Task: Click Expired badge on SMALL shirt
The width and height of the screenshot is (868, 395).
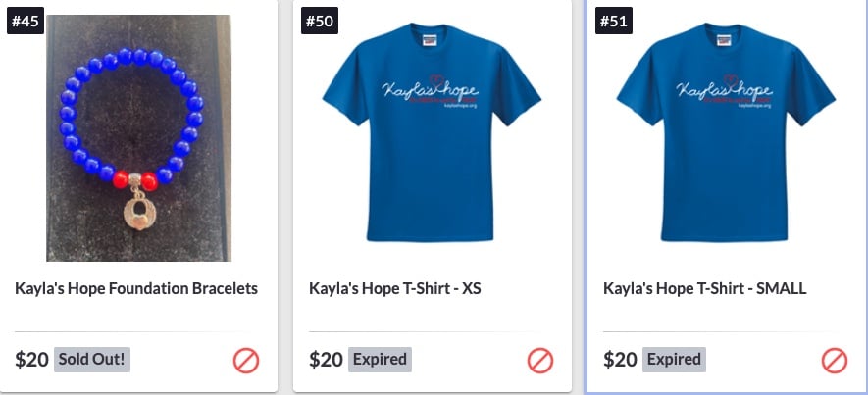Action: click(x=674, y=360)
